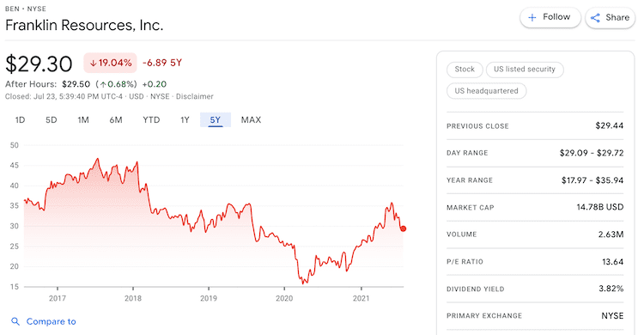Select the YTD range tab
644x335 pixels.
click(151, 120)
